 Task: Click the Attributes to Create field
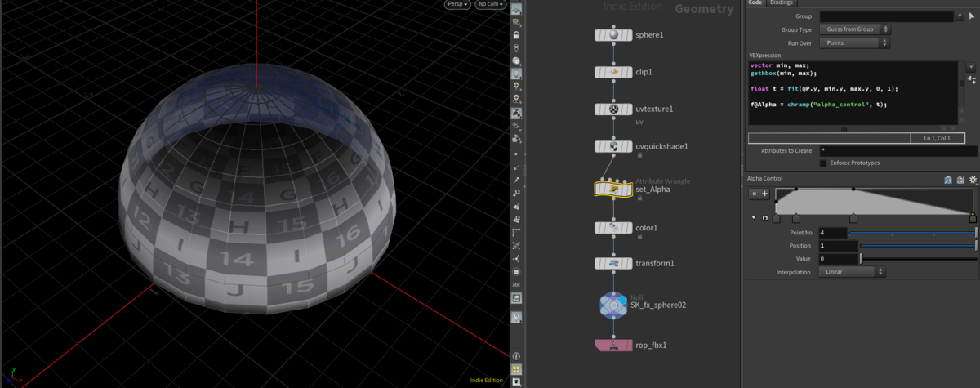898,151
